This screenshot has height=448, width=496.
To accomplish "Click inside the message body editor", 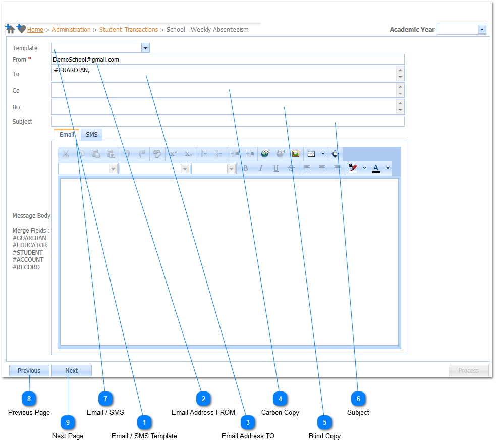I will 229,262.
